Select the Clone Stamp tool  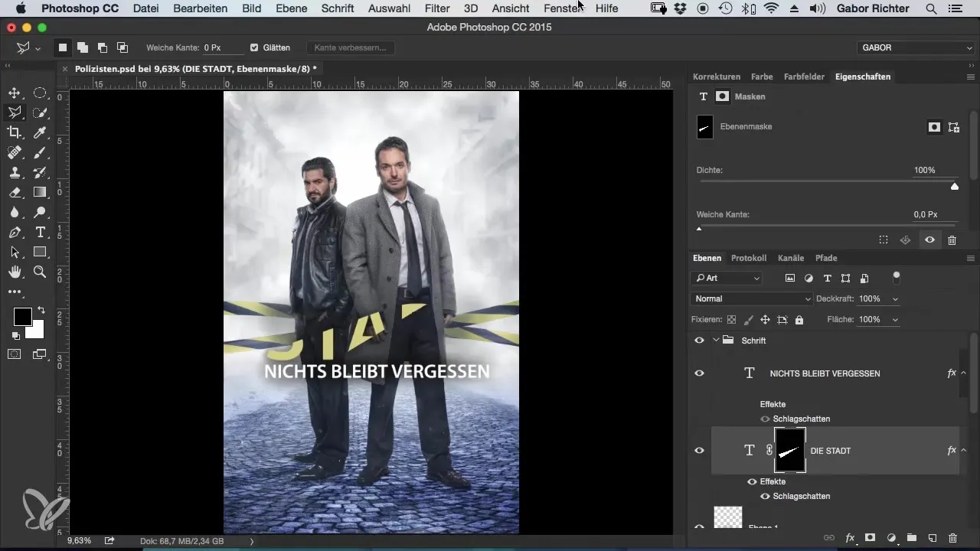click(x=15, y=172)
